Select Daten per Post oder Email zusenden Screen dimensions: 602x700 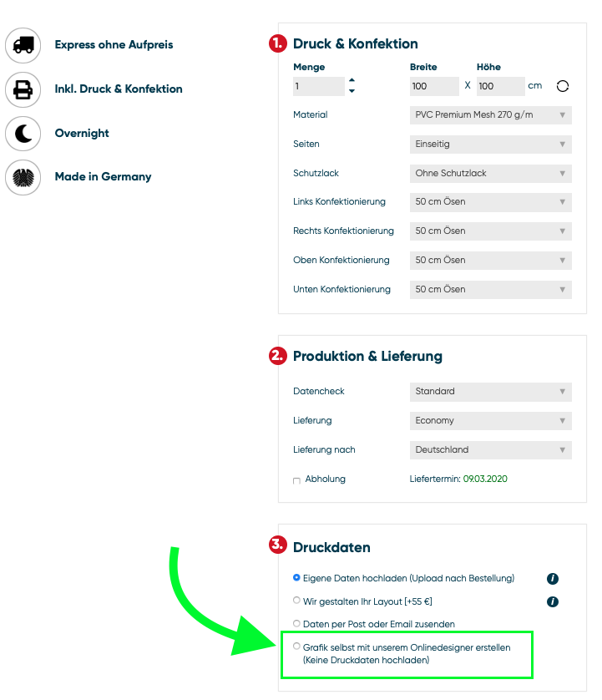coord(296,623)
